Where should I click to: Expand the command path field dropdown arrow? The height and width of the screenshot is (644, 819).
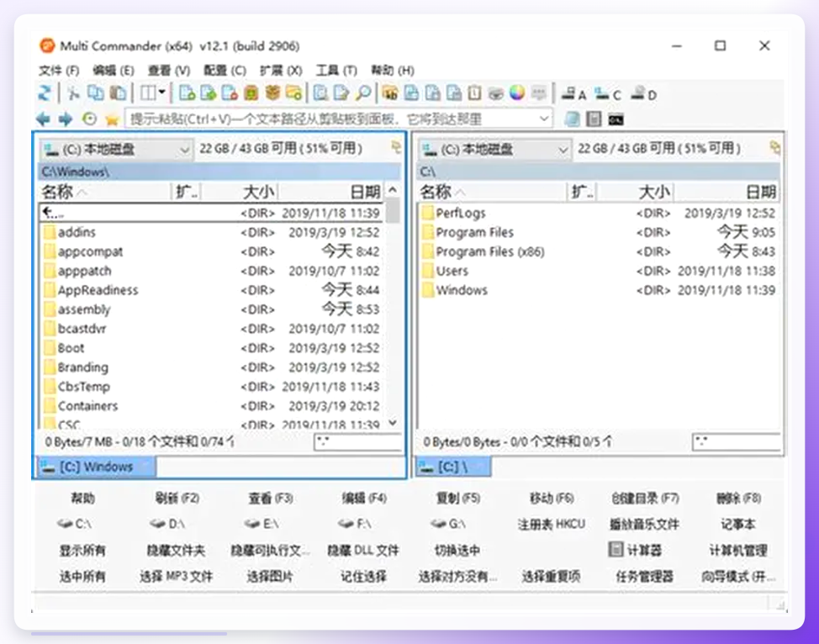tap(544, 119)
